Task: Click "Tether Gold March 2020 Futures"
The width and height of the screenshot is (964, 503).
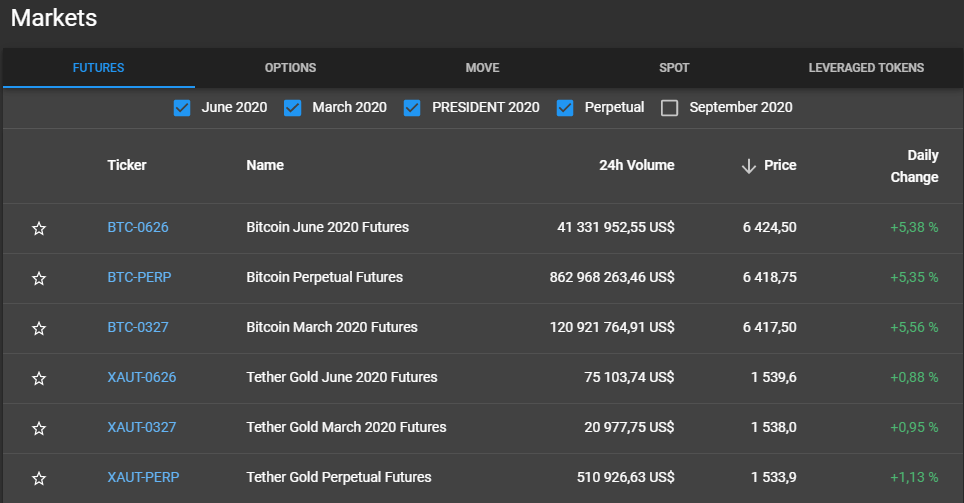Action: 346,427
